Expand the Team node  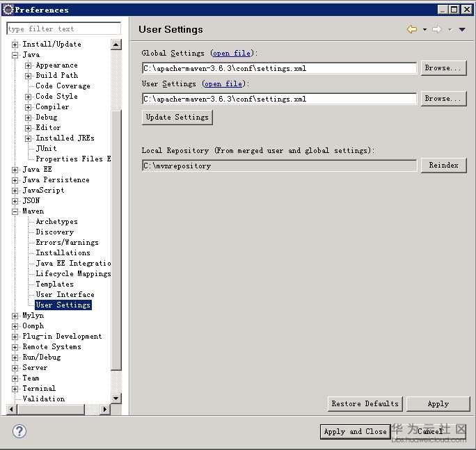pos(15,378)
